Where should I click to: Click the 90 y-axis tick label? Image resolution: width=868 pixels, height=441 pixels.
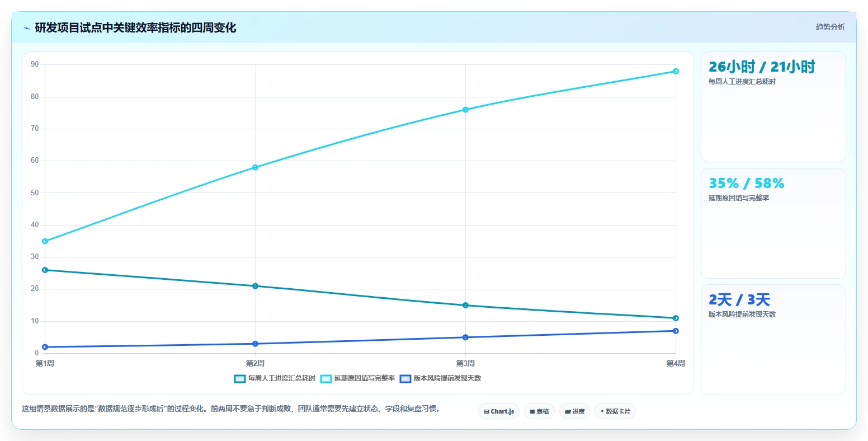(x=35, y=64)
